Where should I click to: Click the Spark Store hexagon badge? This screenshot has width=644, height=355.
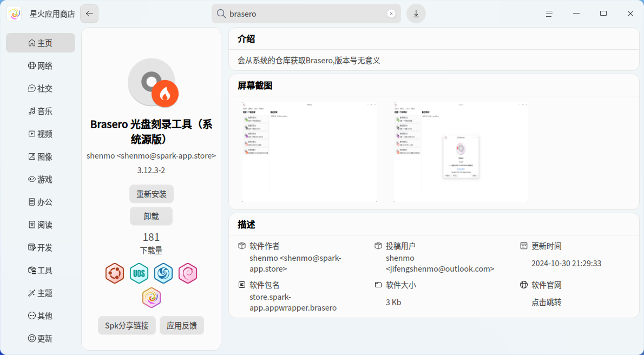152,298
